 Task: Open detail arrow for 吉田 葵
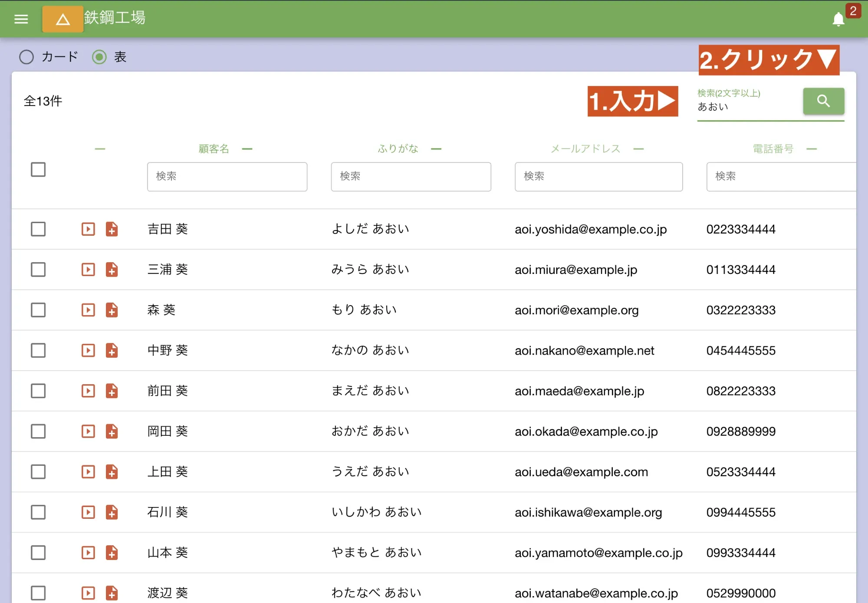click(x=88, y=229)
